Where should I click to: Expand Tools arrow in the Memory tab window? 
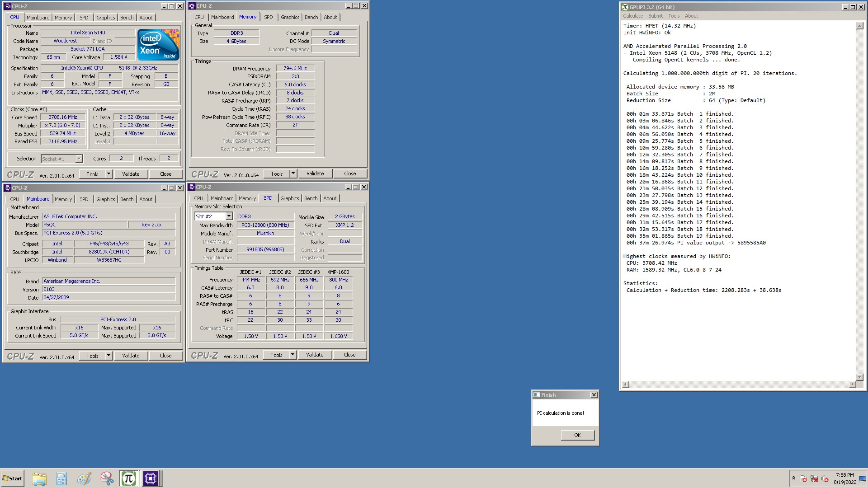[293, 174]
